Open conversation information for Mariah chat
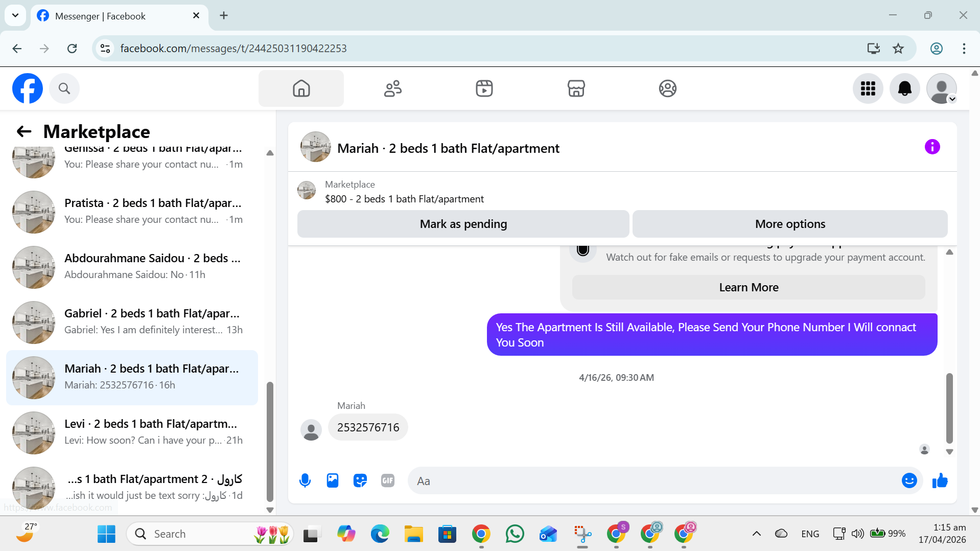Image resolution: width=980 pixels, height=551 pixels. coord(932,147)
